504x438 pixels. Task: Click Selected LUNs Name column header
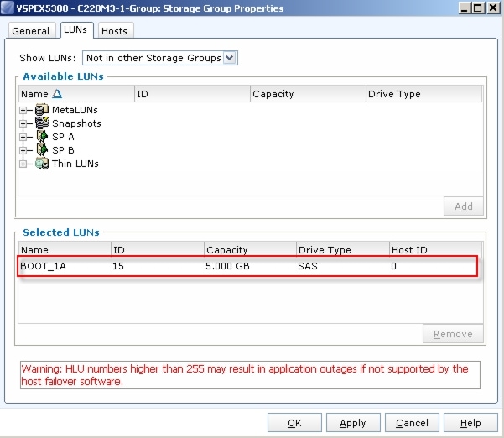65,250
